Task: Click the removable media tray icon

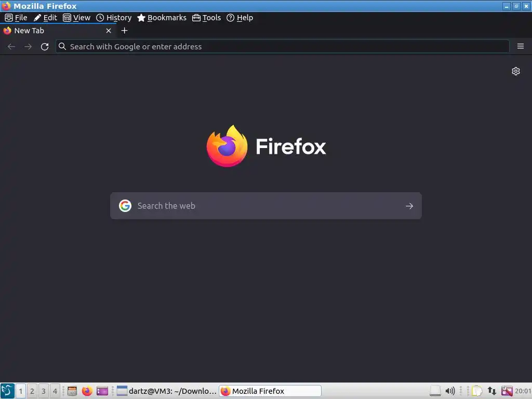Action: [435, 391]
